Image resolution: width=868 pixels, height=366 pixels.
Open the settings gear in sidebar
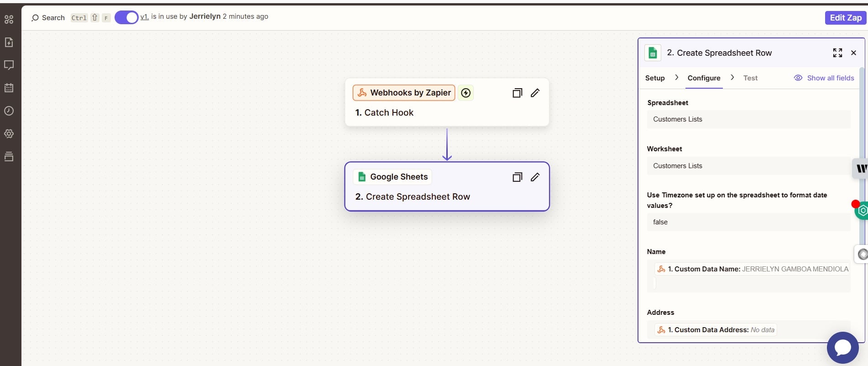tap(9, 134)
